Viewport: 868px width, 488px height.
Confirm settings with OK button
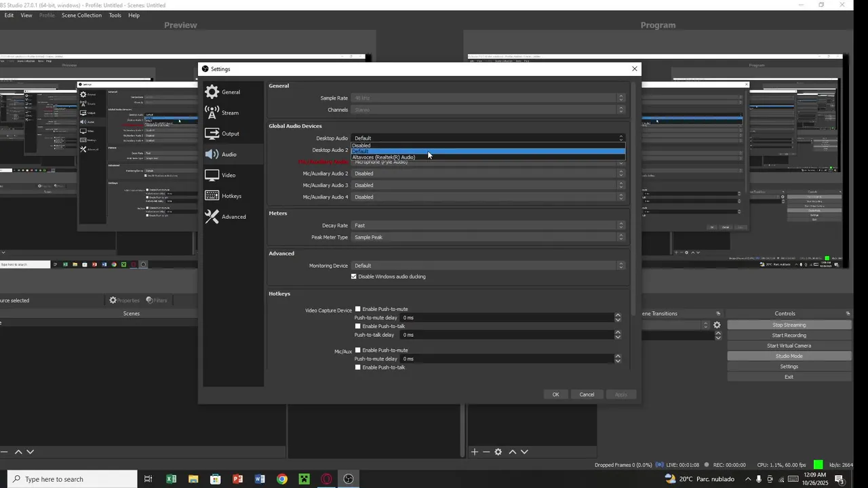coord(555,394)
